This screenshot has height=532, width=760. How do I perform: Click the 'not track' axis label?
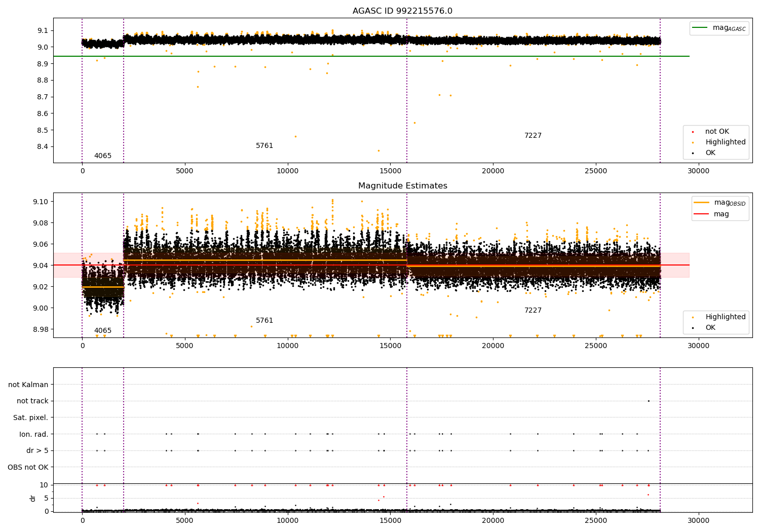point(32,401)
